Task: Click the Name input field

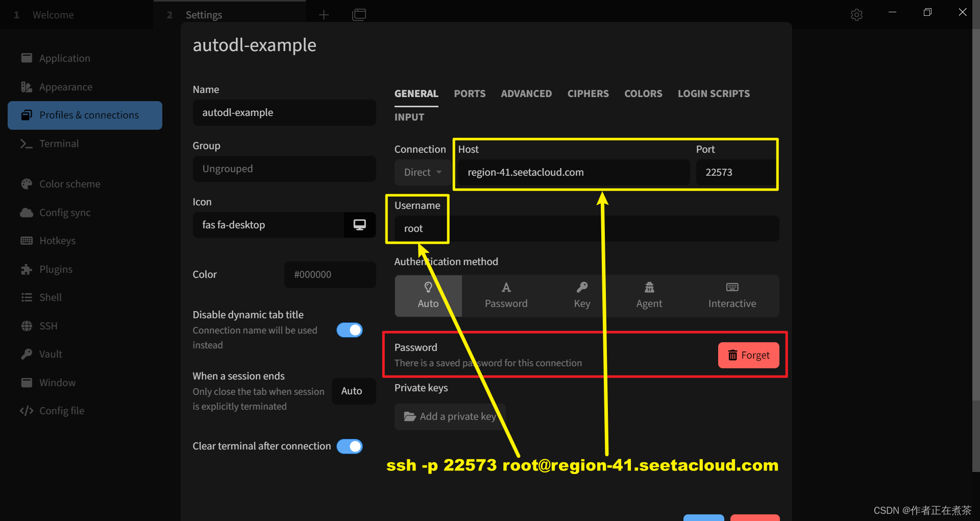Action: click(x=284, y=112)
